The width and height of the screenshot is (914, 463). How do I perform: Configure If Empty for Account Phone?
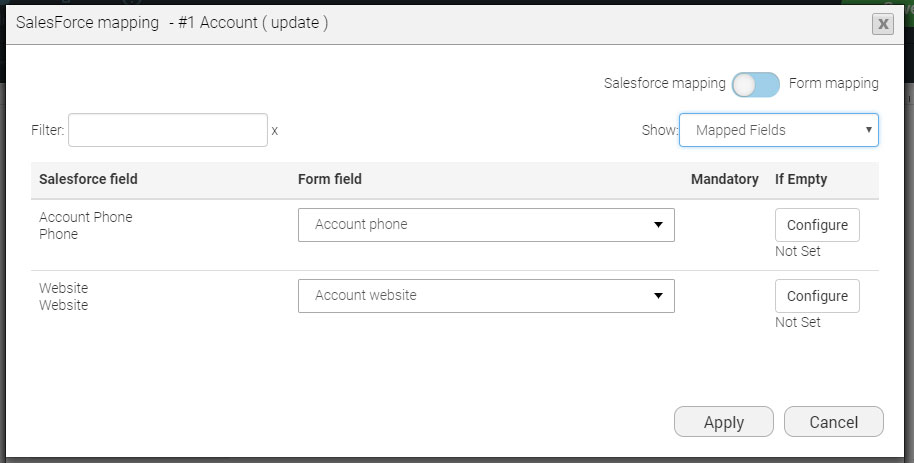tap(817, 225)
